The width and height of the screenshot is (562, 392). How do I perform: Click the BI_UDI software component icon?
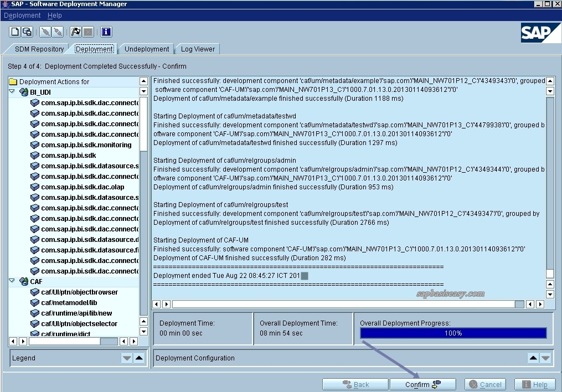coord(24,92)
